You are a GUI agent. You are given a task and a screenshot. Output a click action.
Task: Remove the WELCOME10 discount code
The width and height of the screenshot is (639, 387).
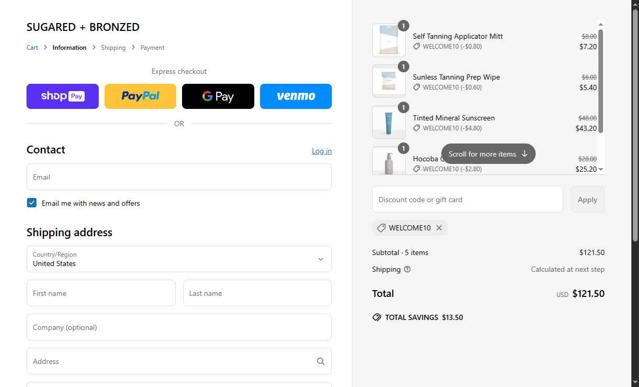tap(439, 228)
